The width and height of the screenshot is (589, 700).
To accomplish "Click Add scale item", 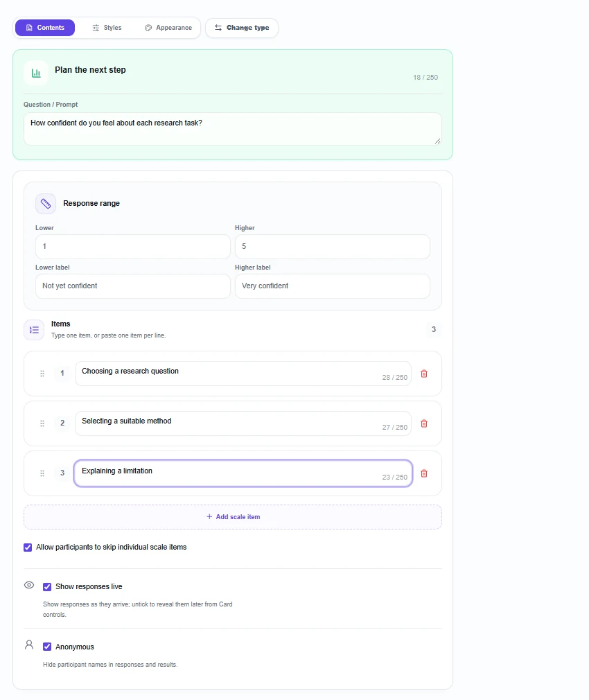I will click(233, 517).
